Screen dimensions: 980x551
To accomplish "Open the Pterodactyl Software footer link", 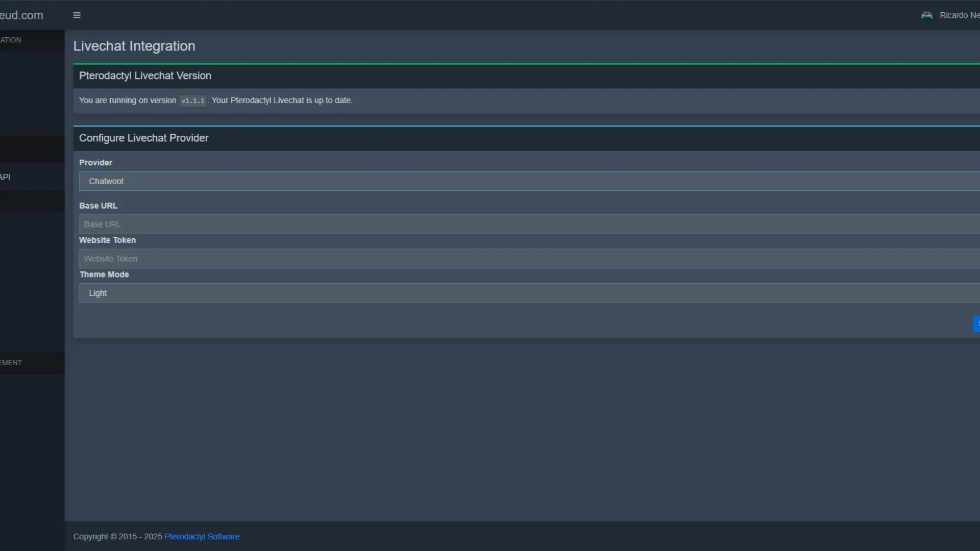I will tap(202, 537).
